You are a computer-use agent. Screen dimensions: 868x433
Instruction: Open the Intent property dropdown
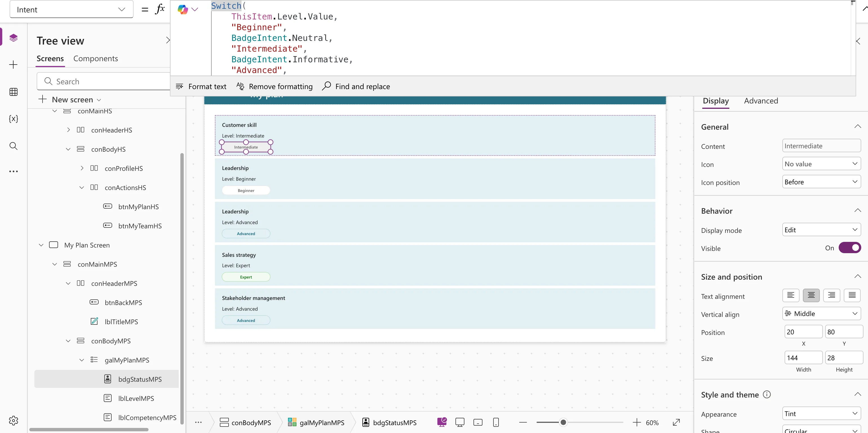tap(71, 9)
